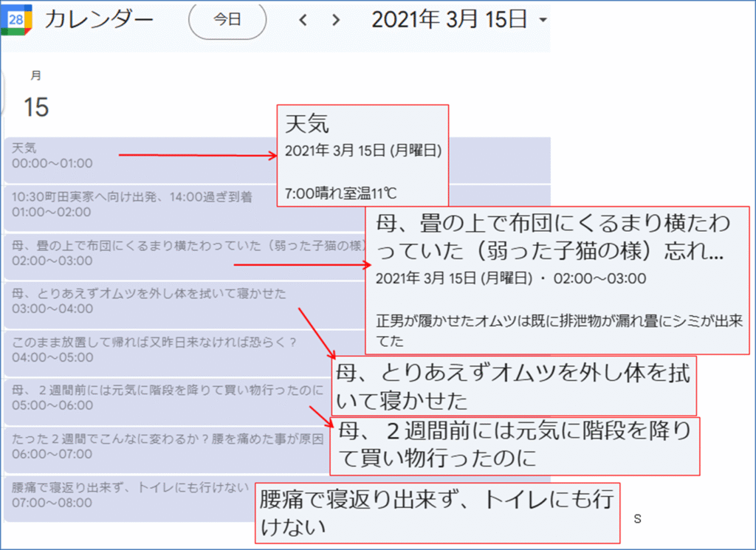
Task: Select the day number 15 header
Action: tap(36, 107)
